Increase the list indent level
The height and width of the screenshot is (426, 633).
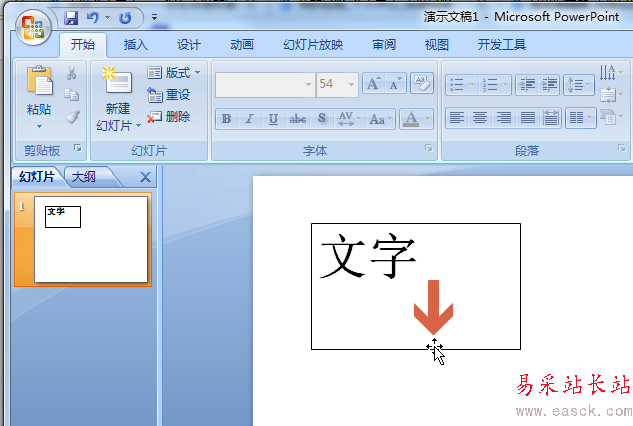pyautogui.click(x=549, y=85)
